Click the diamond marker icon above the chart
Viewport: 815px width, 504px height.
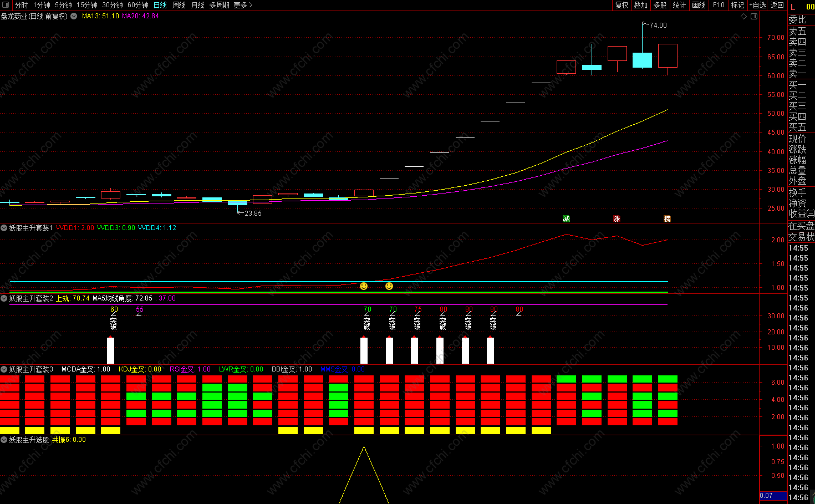744,17
